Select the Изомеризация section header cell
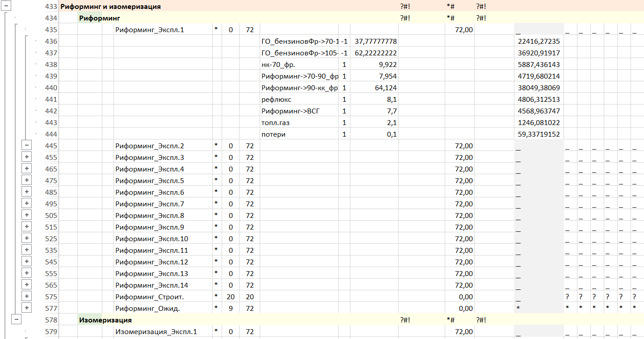Screen dimensions: 644x339 point(105,320)
